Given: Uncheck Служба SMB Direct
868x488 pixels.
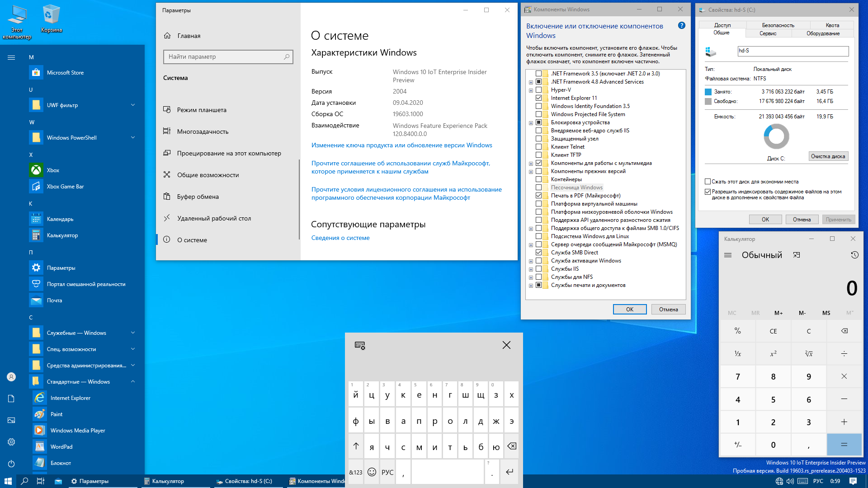Looking at the screenshot, I should pos(538,253).
